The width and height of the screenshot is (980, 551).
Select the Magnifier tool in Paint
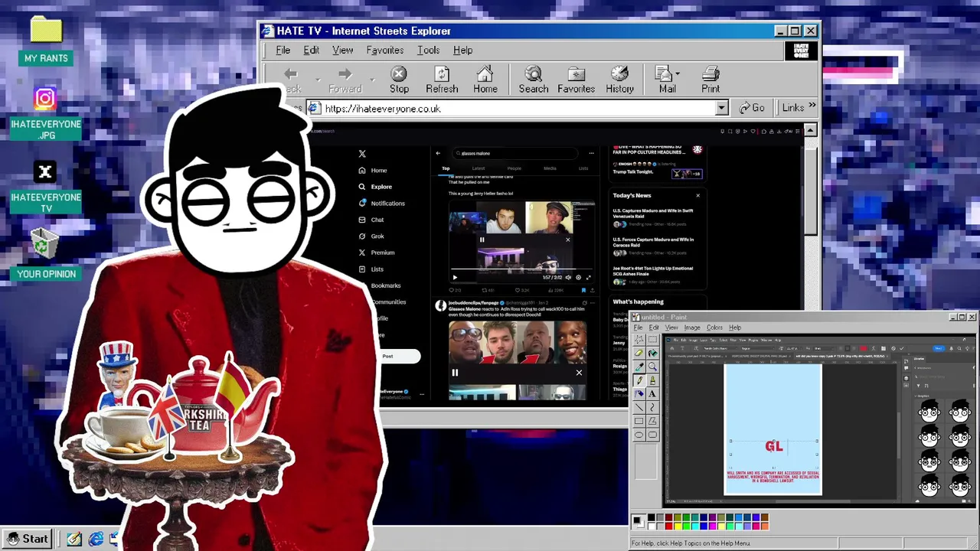652,367
